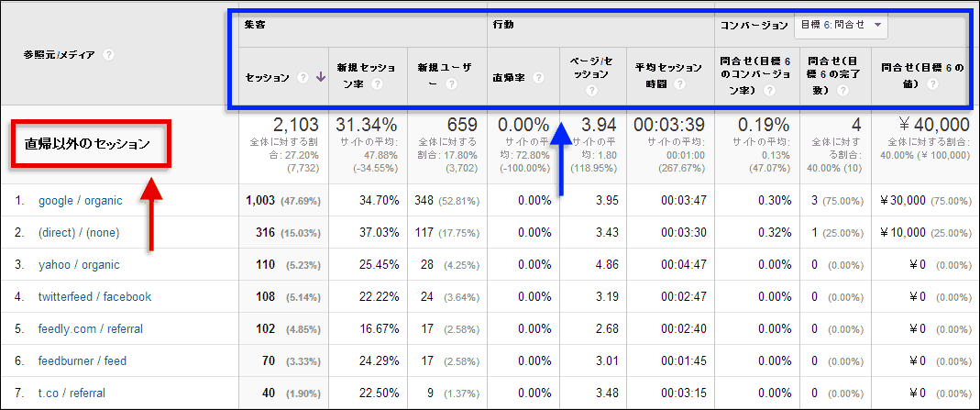Open the feedly.com / referral link
The width and height of the screenshot is (980, 410).
(x=90, y=328)
